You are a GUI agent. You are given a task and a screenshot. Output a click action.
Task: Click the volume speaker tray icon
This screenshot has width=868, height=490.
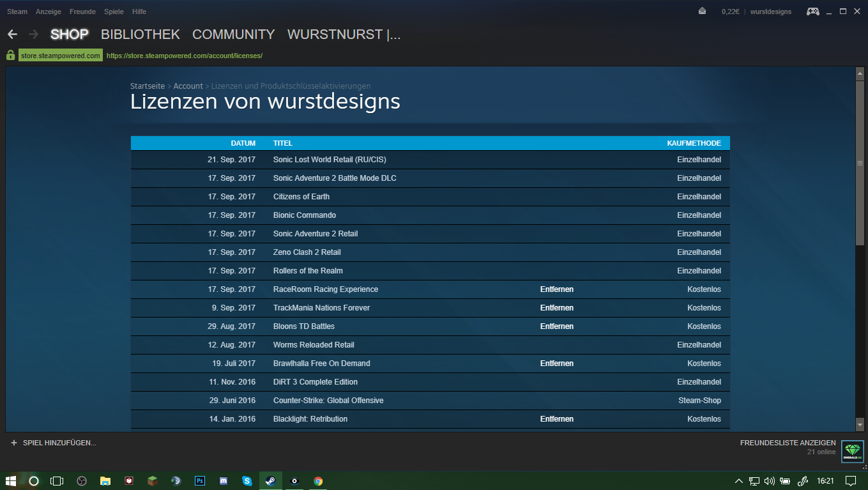pyautogui.click(x=769, y=480)
